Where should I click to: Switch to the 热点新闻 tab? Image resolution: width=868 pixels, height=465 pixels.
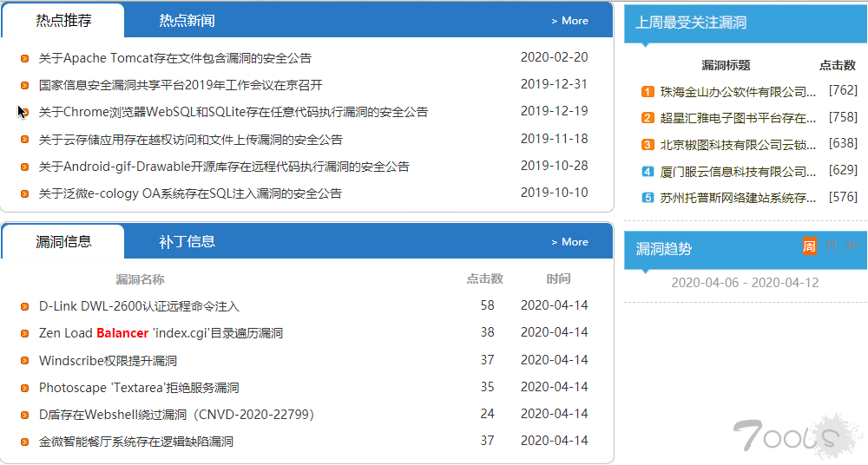(187, 21)
